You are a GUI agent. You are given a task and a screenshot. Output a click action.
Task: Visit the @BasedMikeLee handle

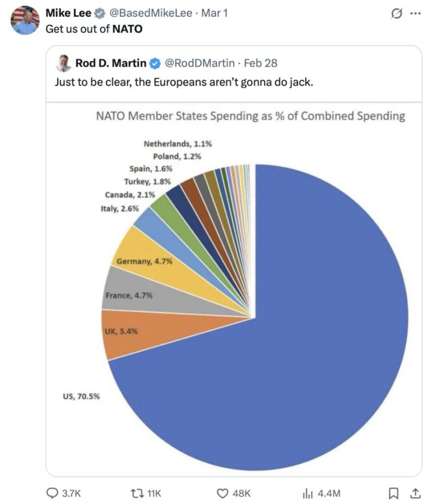[x=146, y=13]
